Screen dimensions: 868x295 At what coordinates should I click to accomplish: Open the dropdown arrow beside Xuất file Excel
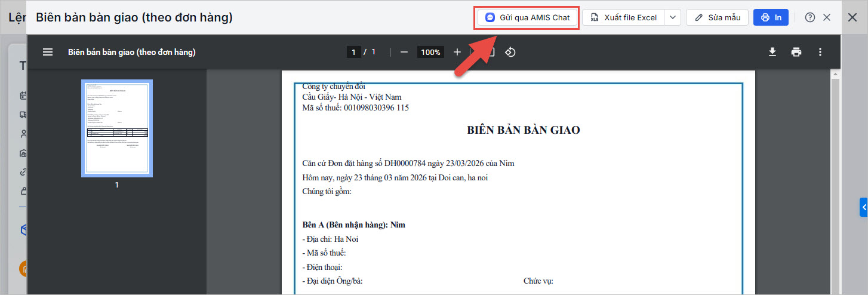pyautogui.click(x=673, y=17)
